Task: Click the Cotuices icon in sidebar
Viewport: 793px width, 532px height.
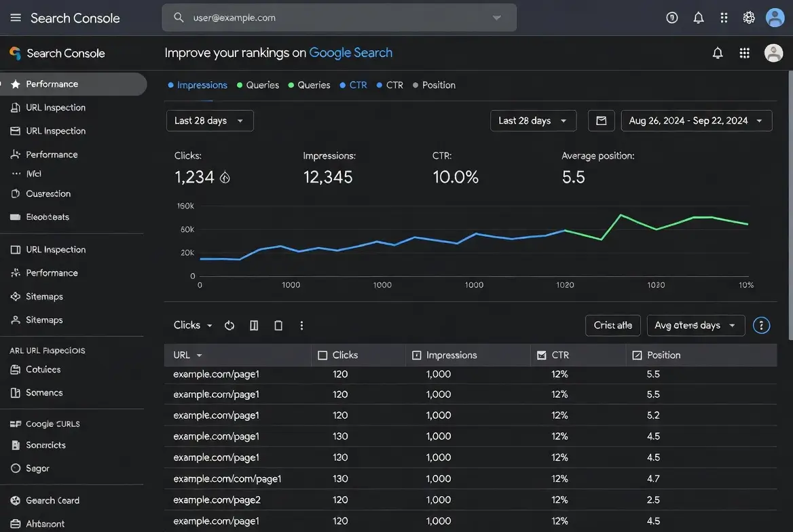Action: (16, 370)
